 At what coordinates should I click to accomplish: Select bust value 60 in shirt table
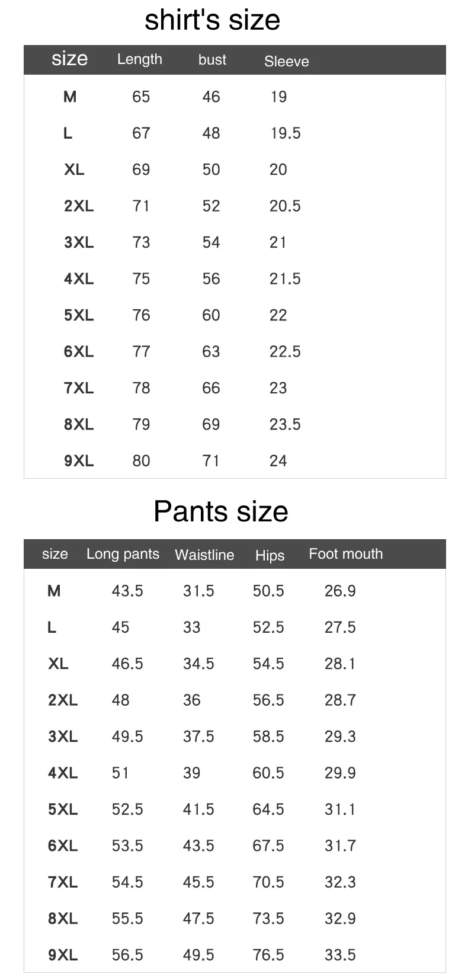(x=211, y=315)
